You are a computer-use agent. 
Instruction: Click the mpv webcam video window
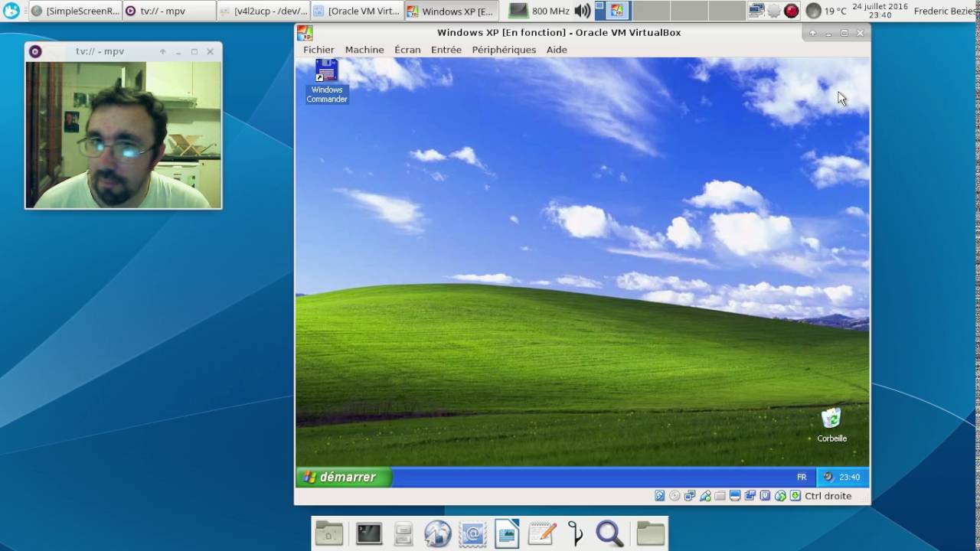click(x=123, y=135)
